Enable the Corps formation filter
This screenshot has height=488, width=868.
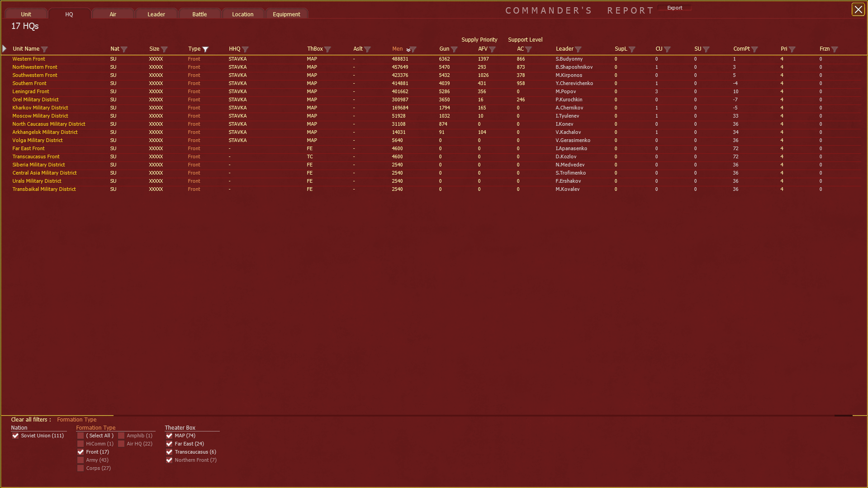pos(81,468)
